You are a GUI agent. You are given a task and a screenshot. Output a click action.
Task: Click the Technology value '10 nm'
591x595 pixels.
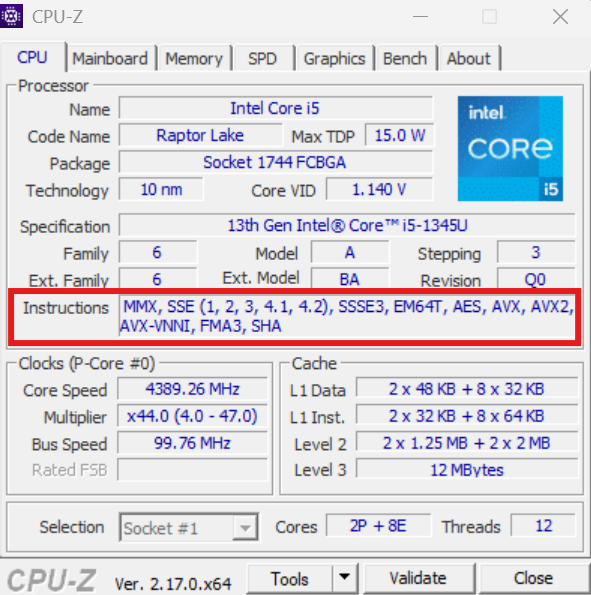tap(161, 190)
